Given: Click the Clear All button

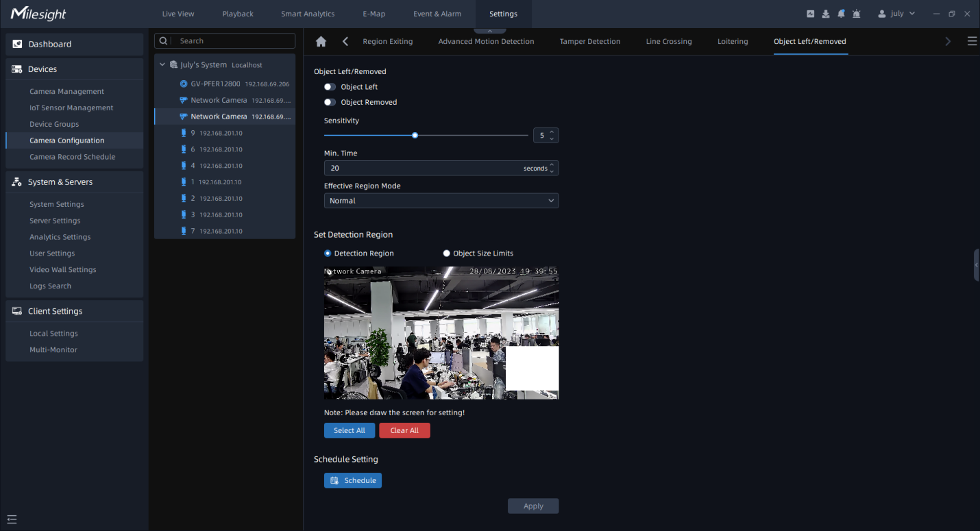Looking at the screenshot, I should (x=404, y=430).
